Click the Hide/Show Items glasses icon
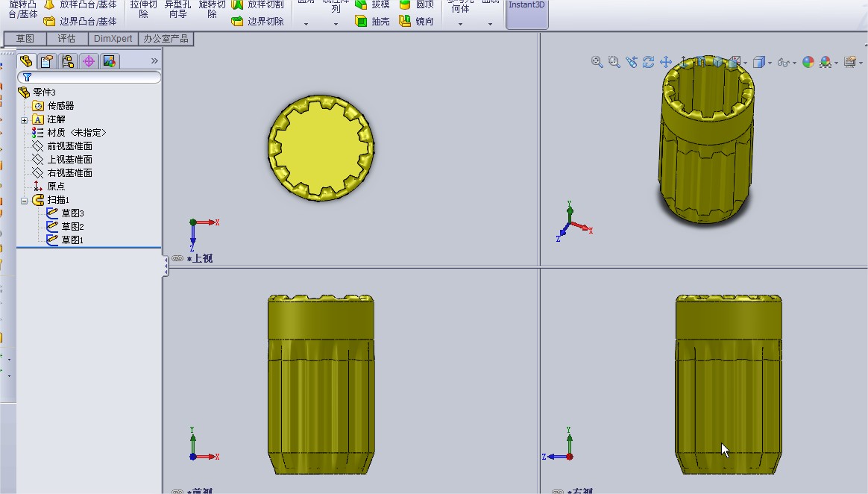 (783, 63)
